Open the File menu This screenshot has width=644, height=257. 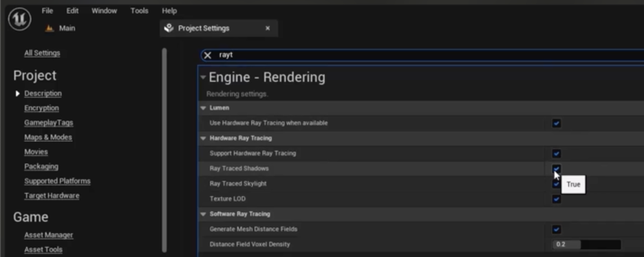47,11
